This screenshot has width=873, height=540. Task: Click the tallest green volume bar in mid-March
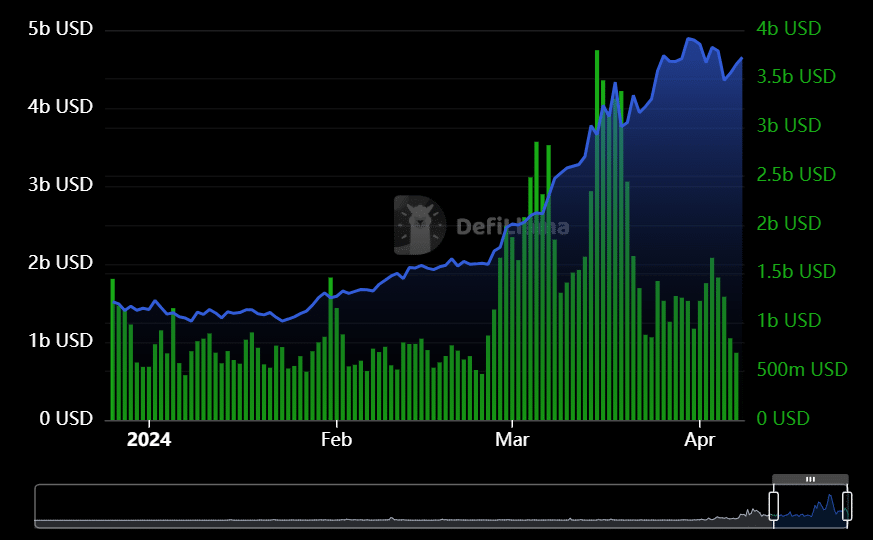[597, 235]
